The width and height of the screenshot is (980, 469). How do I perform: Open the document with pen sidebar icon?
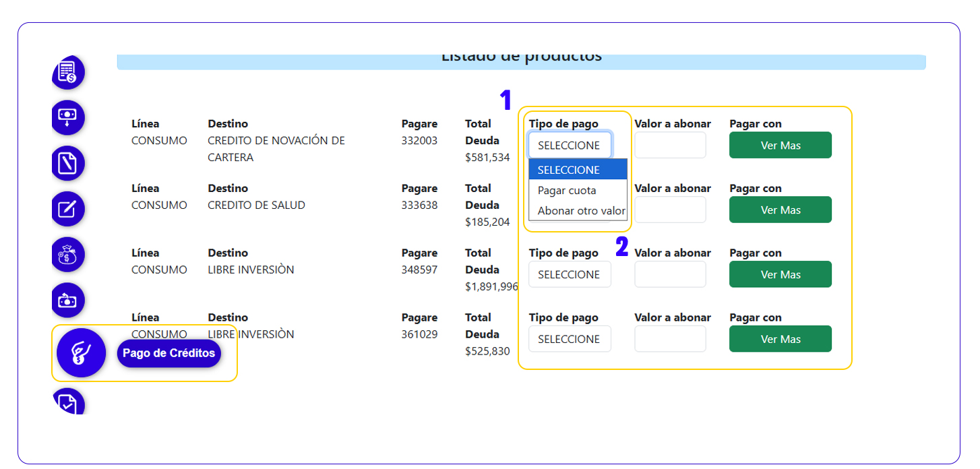[x=68, y=163]
